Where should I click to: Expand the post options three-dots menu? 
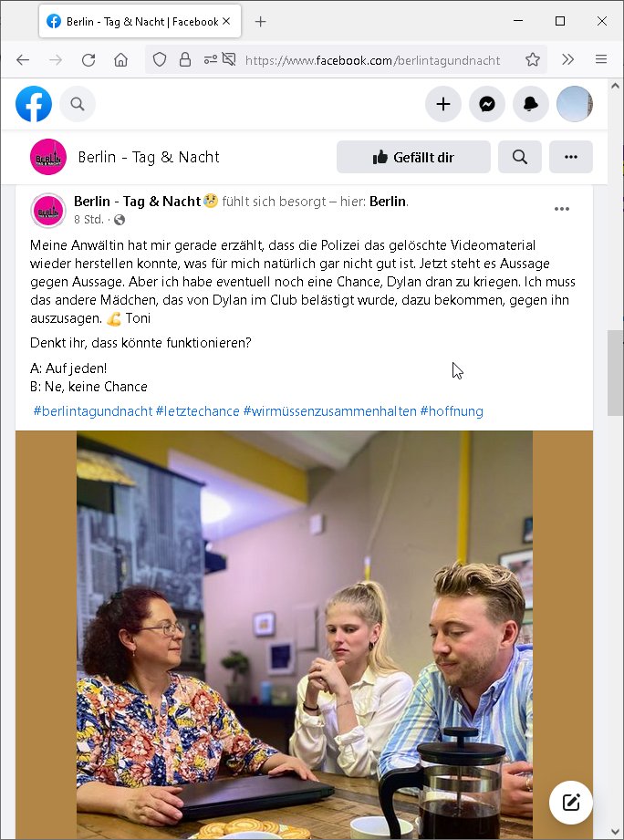pyautogui.click(x=562, y=209)
